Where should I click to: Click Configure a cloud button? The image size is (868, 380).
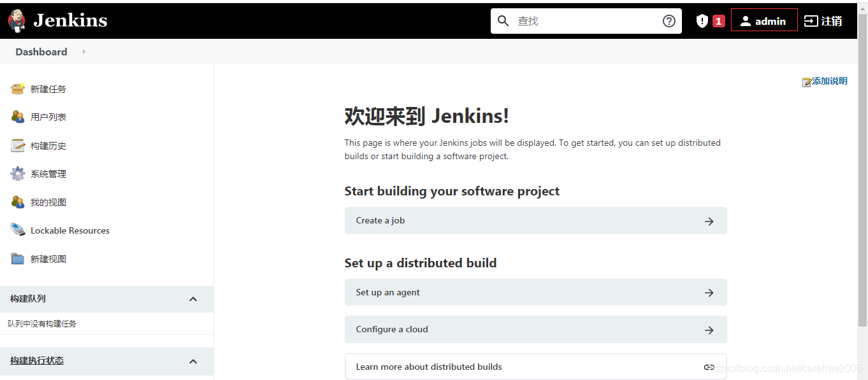[535, 329]
